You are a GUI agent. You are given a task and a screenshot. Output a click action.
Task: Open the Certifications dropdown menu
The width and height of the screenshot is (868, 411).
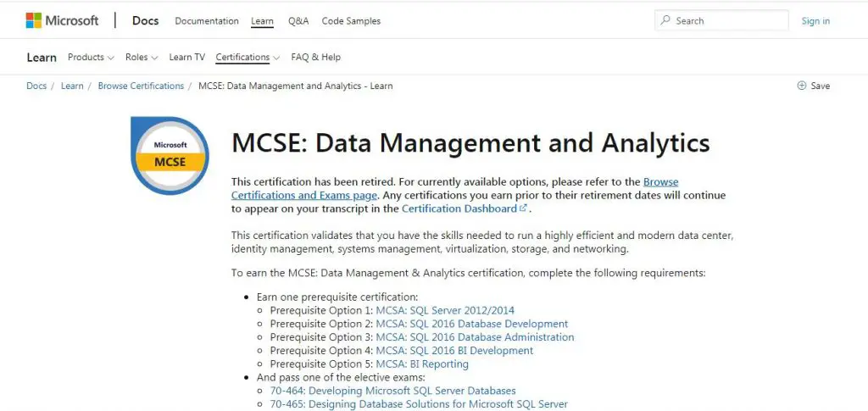tap(248, 57)
